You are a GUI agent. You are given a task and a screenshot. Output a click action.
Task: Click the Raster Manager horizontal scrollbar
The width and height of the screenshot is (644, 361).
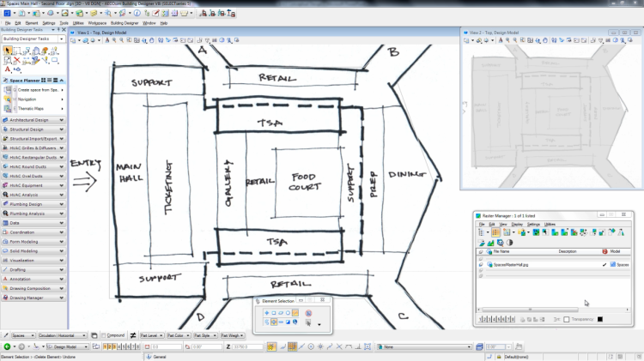pos(528,310)
